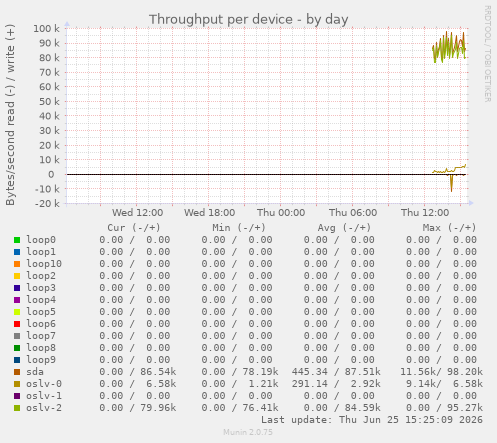Click the Thu 12:00 time axis label

(425, 213)
